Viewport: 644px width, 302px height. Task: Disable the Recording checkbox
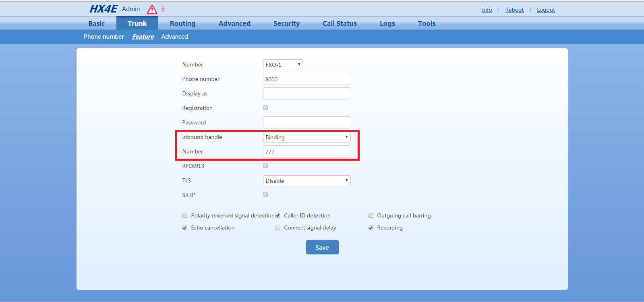(371, 228)
